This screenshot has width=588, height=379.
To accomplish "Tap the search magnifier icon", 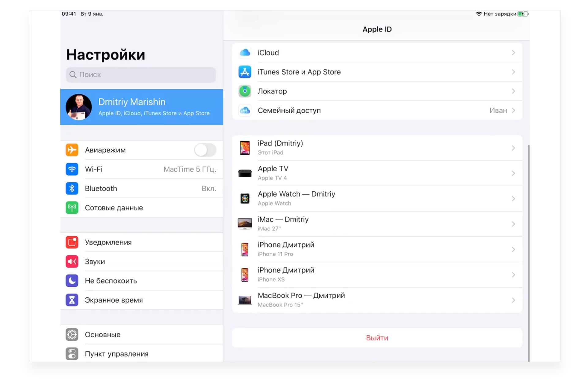I will (73, 75).
